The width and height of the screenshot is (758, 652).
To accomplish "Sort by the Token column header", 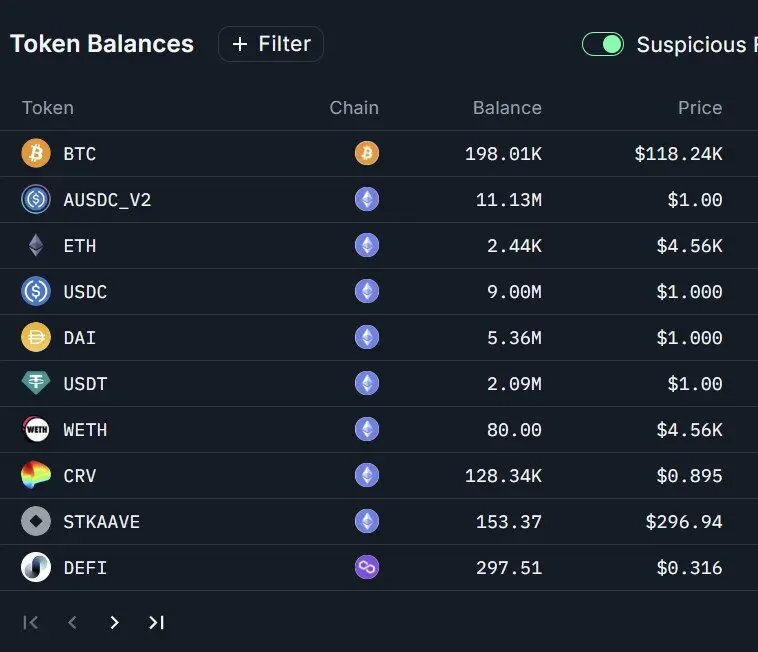I will tap(48, 108).
